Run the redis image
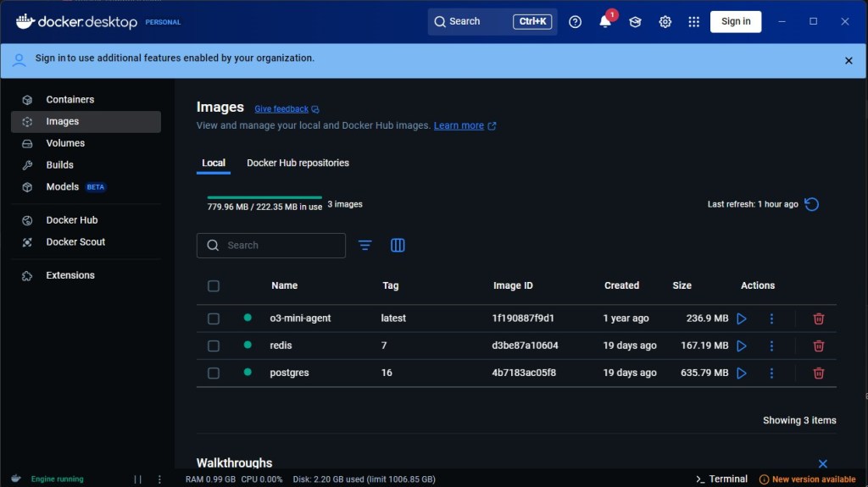This screenshot has width=868, height=487. point(741,346)
